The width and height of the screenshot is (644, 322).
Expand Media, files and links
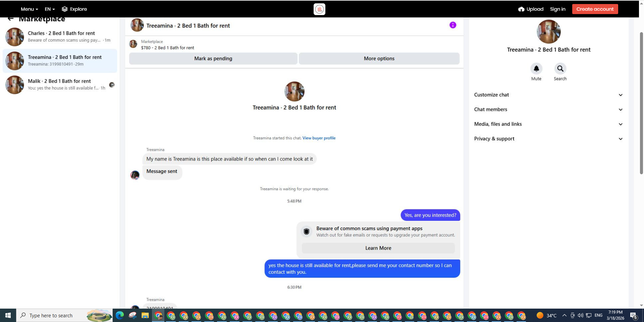point(549,124)
